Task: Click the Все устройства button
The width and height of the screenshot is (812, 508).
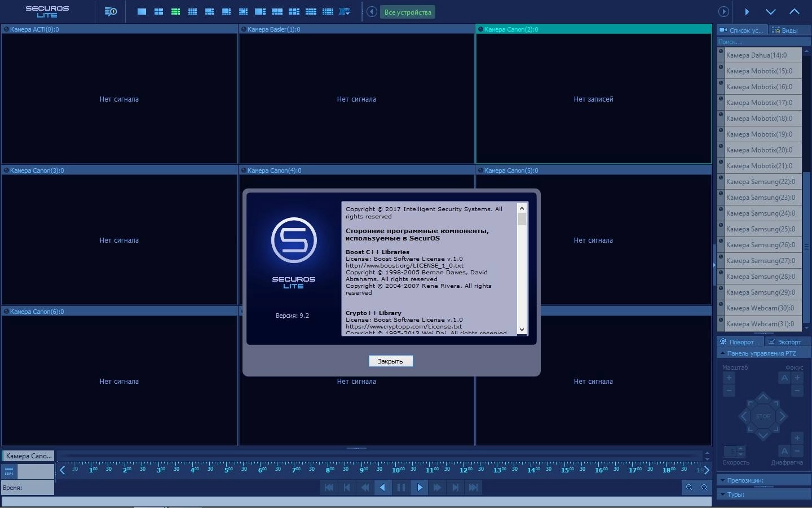Action: tap(408, 12)
